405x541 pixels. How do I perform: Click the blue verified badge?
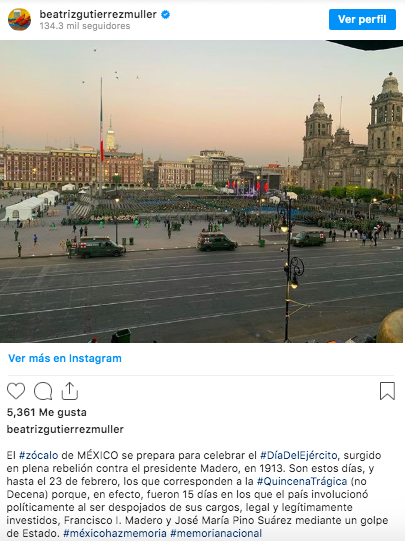(166, 14)
